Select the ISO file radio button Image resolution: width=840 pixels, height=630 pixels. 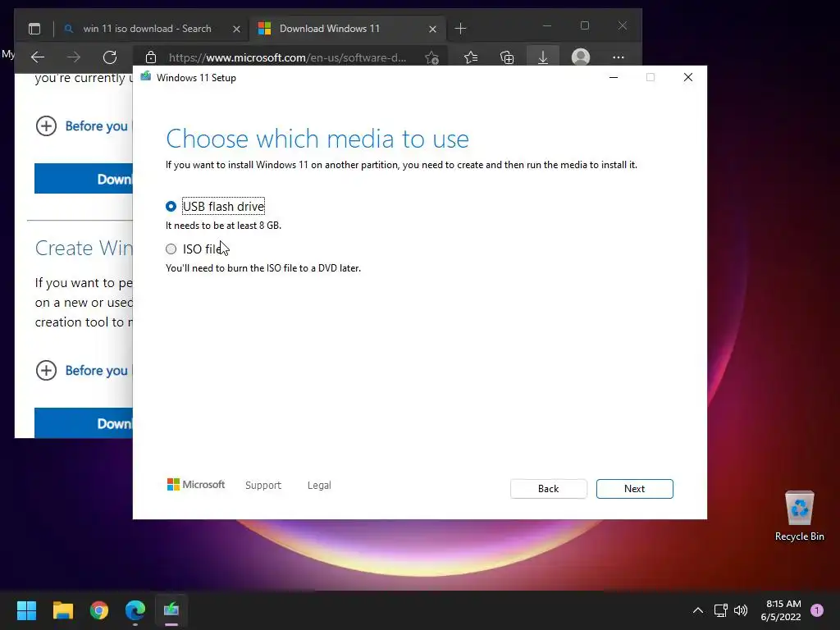[171, 249]
